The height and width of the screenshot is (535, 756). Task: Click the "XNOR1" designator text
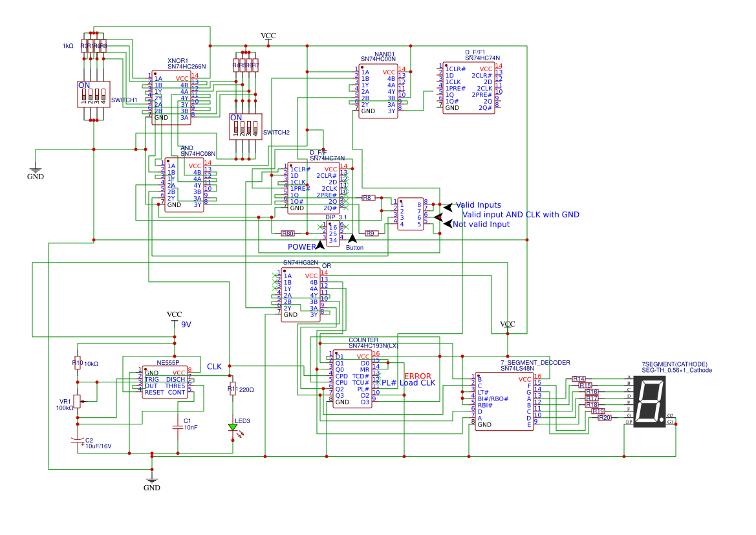coord(178,61)
